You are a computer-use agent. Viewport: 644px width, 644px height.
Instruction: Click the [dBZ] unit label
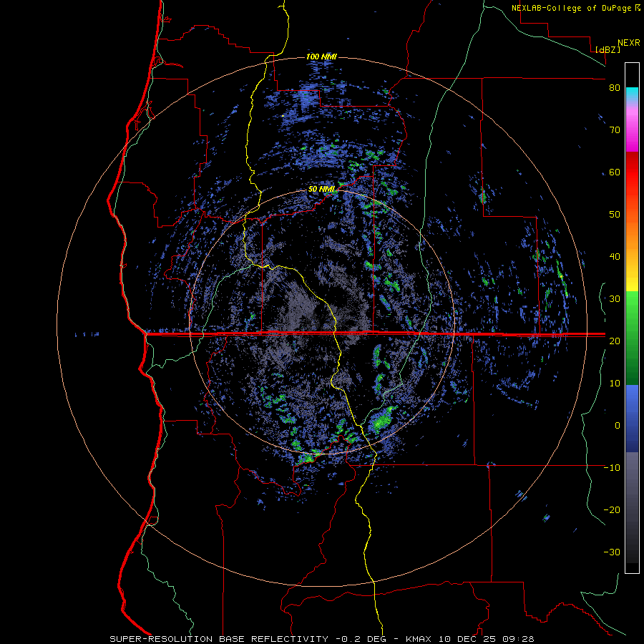(608, 50)
